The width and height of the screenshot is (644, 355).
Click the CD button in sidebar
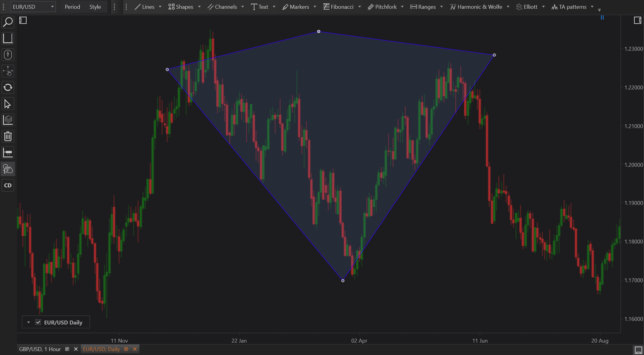[8, 185]
